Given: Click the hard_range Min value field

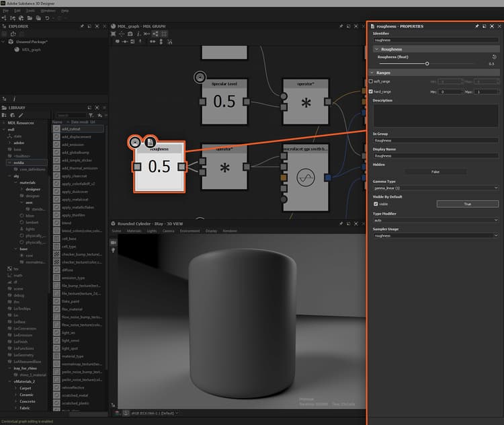Looking at the screenshot, I should point(451,91).
